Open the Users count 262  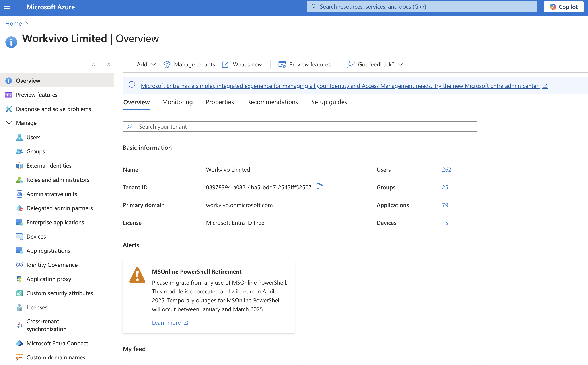(x=446, y=169)
